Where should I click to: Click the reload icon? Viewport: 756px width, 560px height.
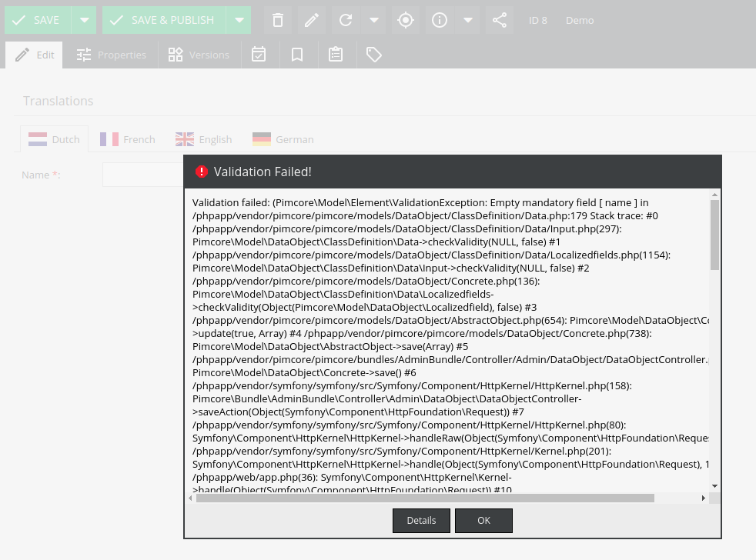point(345,20)
